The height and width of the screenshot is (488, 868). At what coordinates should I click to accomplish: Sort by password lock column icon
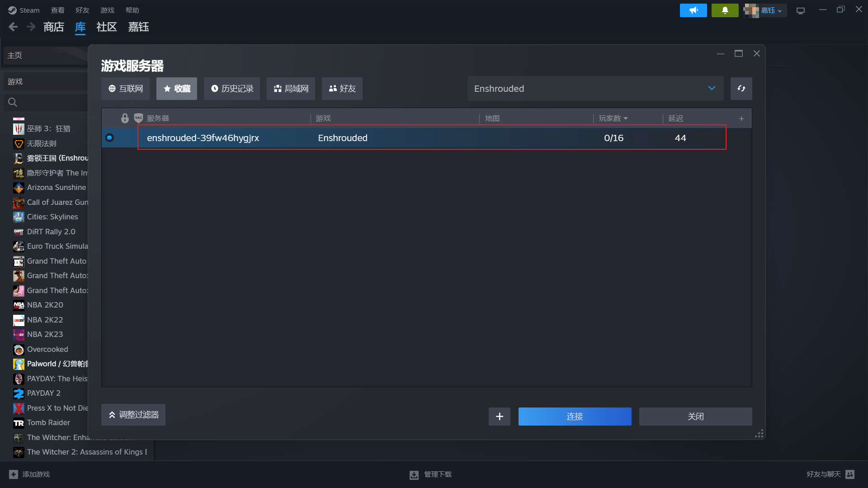pyautogui.click(x=125, y=118)
